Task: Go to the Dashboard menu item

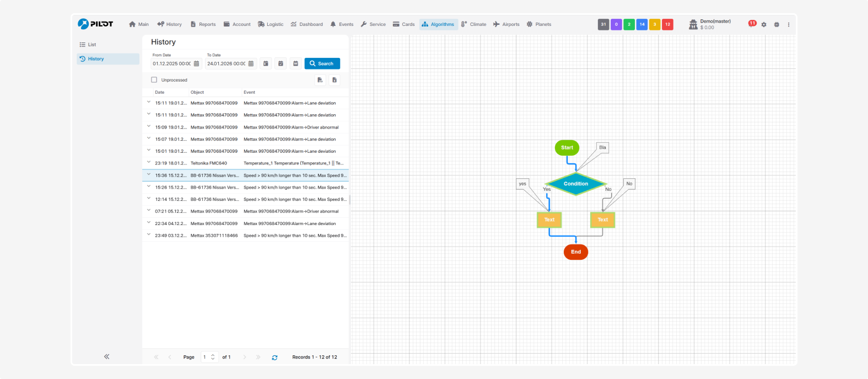Action: tap(306, 24)
